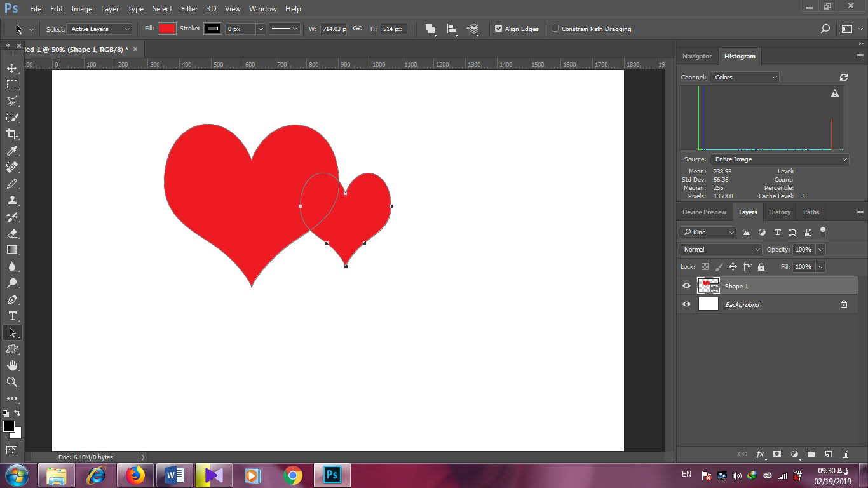Hide the Background layer
868x488 pixels.
686,304
